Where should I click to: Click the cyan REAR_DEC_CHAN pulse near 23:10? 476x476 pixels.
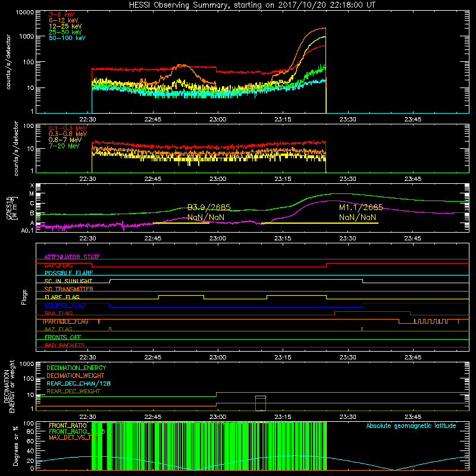[x=261, y=396]
